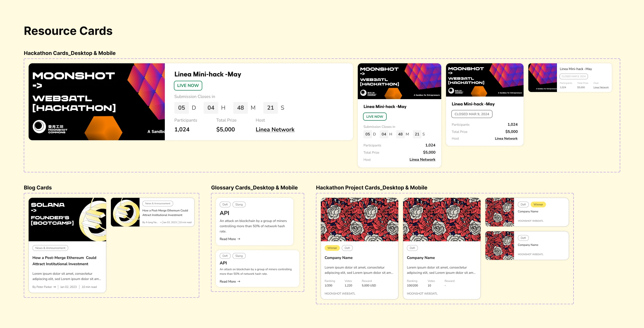This screenshot has width=644, height=328.
Task: Click yellow Winner tag on first project card
Action: point(332,248)
